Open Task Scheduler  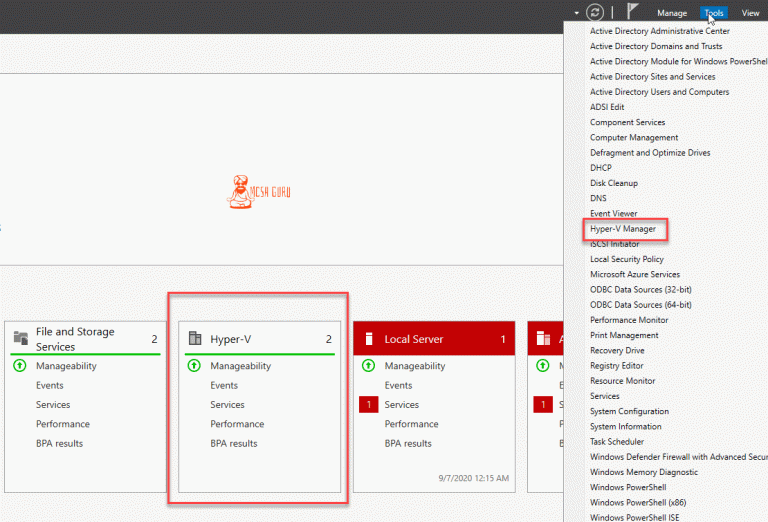point(617,441)
